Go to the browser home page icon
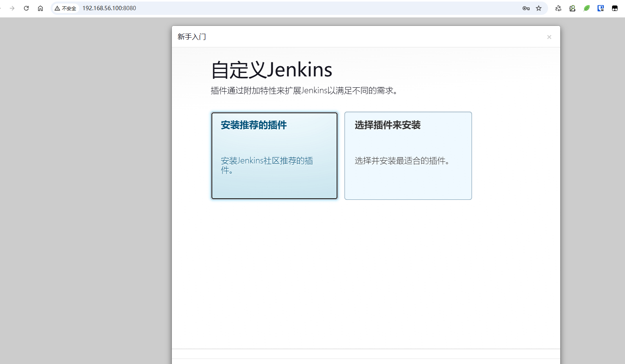 pos(40,8)
